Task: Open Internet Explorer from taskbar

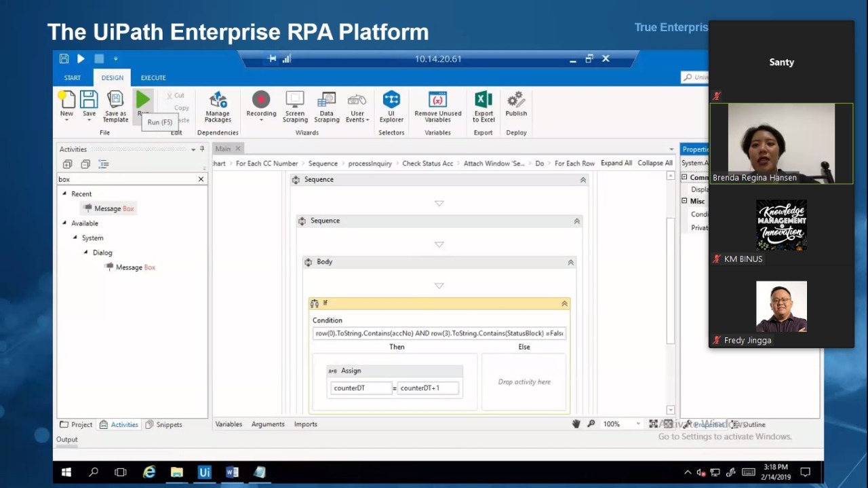Action: pos(149,472)
